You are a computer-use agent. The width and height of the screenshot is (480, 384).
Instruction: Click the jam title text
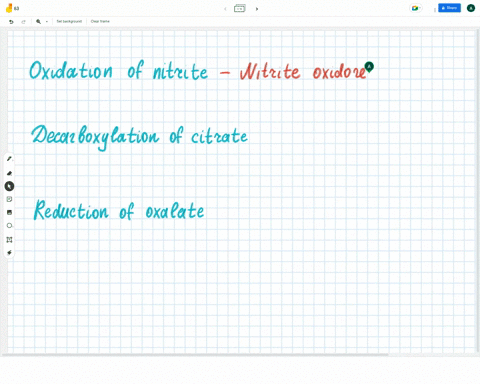(17, 8)
